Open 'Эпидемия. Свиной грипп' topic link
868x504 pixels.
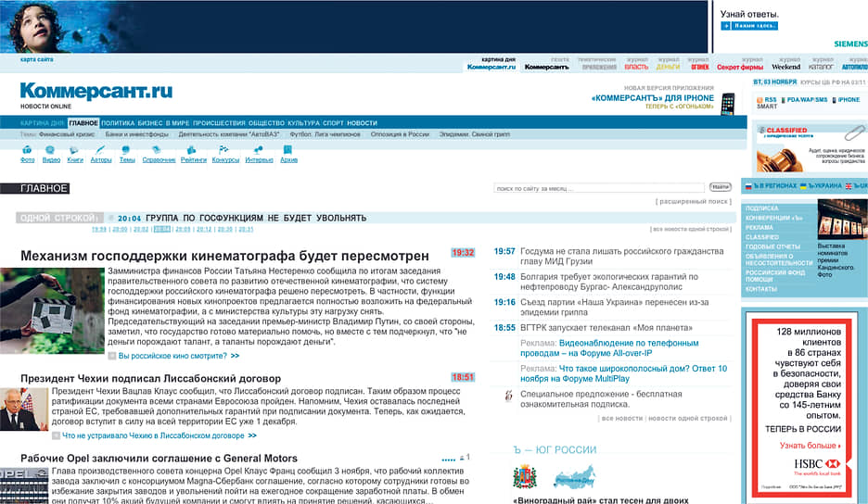(x=475, y=134)
